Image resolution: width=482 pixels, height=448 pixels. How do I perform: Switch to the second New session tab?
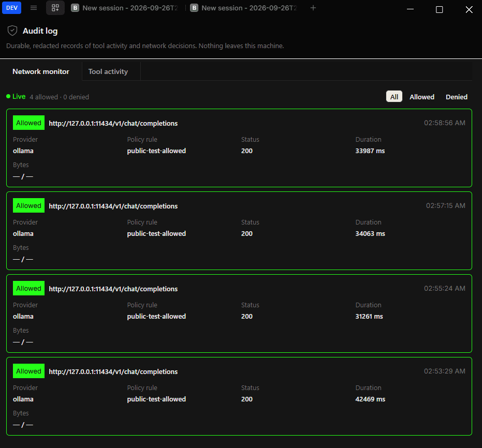243,8
